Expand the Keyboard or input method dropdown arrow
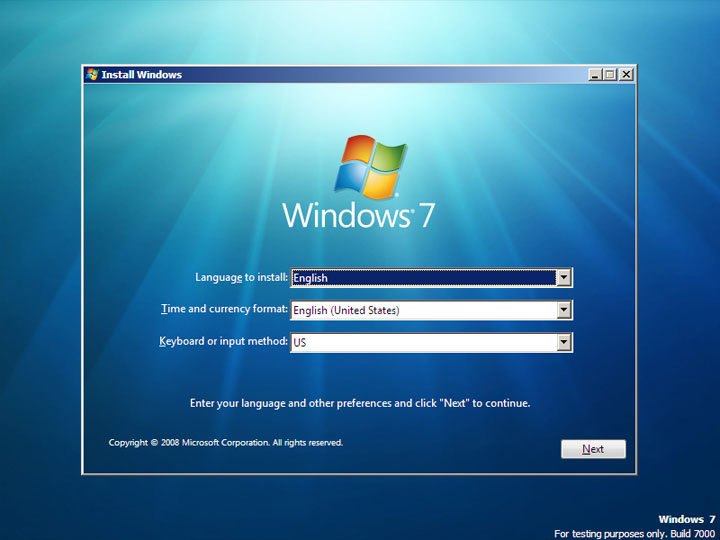This screenshot has height=540, width=720. pos(563,343)
